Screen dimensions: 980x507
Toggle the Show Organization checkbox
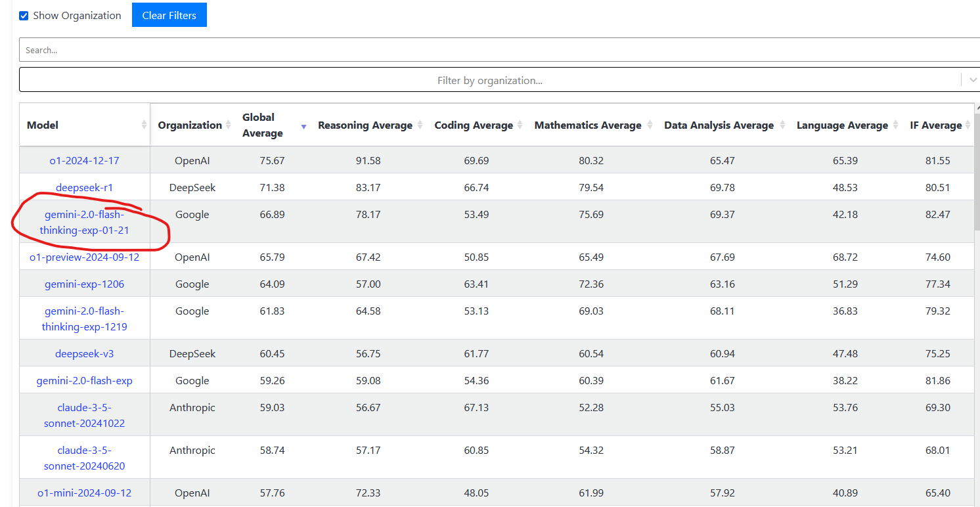coord(24,16)
